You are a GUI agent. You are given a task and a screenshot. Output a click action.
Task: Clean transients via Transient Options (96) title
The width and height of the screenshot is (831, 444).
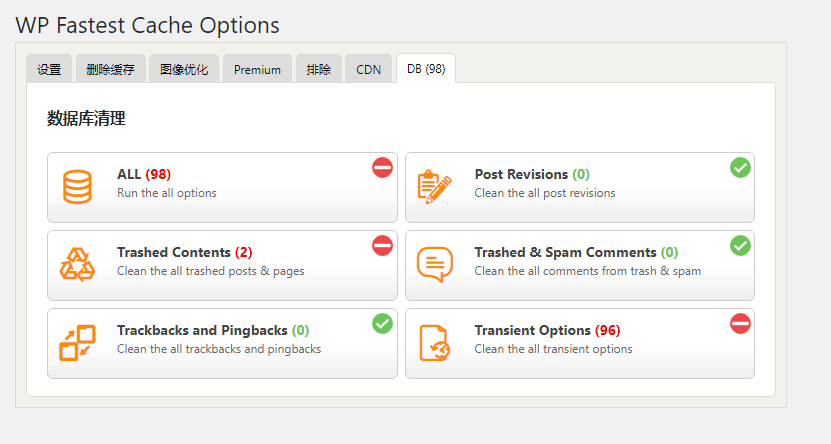547,330
